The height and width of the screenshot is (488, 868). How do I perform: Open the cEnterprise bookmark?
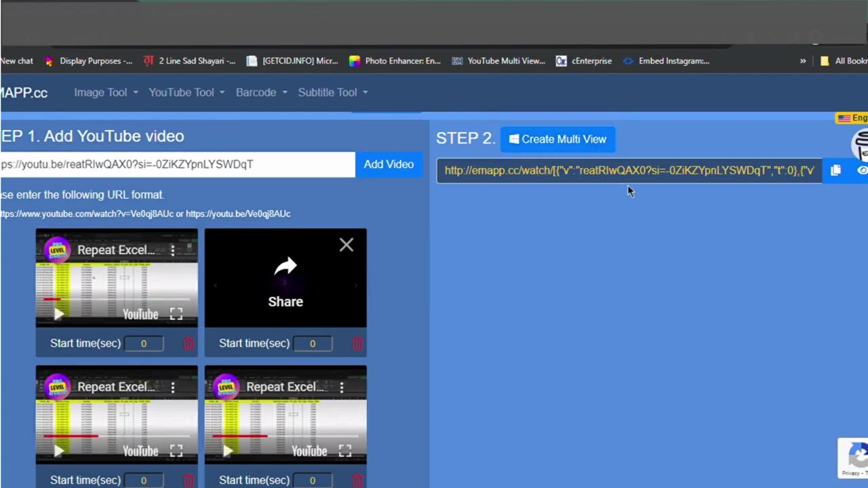point(584,61)
